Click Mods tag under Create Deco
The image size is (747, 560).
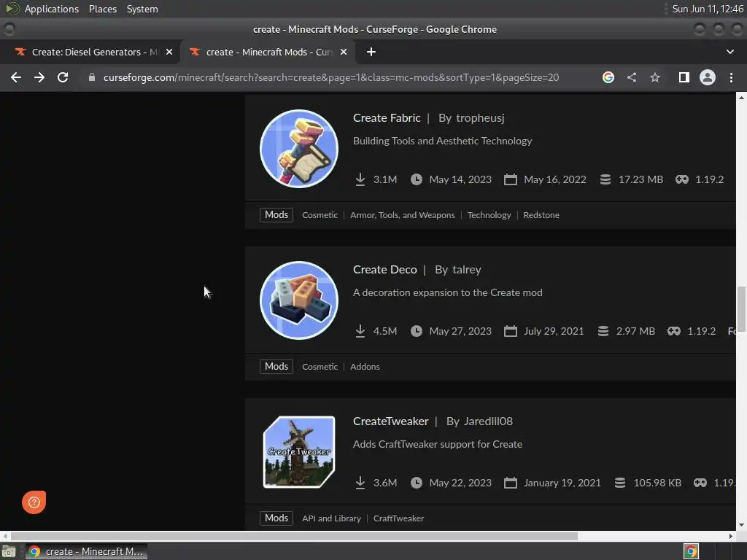276,366
